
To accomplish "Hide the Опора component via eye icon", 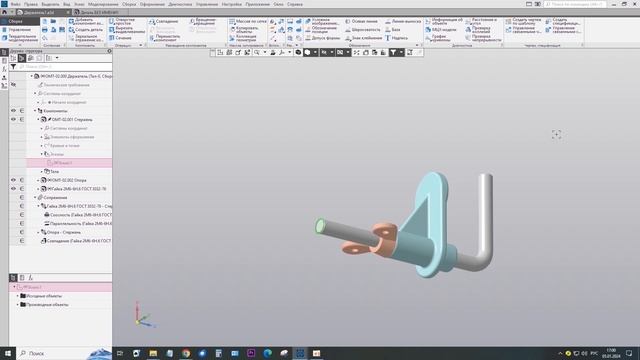I will click(13, 180).
